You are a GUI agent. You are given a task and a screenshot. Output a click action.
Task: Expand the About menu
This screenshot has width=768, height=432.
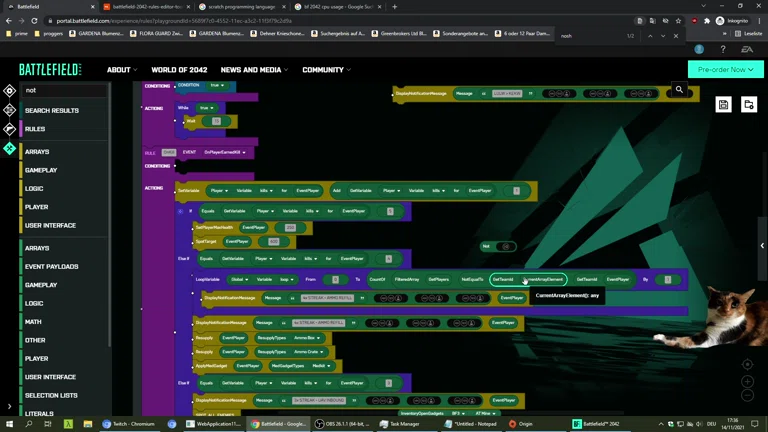(x=122, y=70)
